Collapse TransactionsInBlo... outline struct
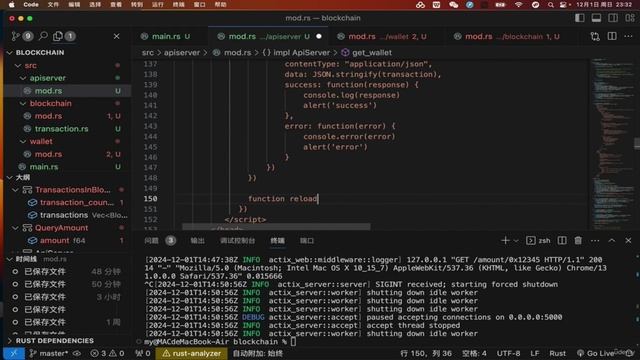The width and height of the screenshot is (640, 360). pyautogui.click(x=16, y=190)
